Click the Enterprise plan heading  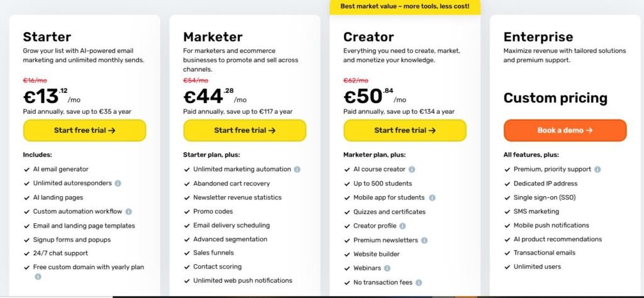[x=538, y=37]
